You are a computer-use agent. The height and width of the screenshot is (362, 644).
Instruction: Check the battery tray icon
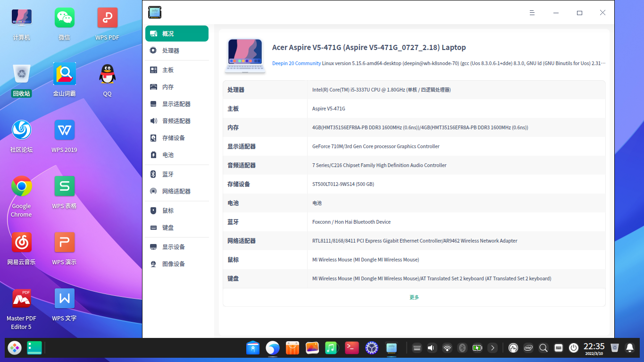(477, 348)
